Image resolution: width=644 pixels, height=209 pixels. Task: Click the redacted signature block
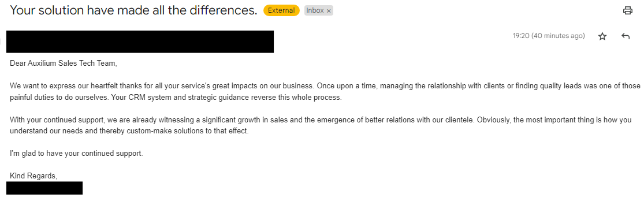point(44,188)
